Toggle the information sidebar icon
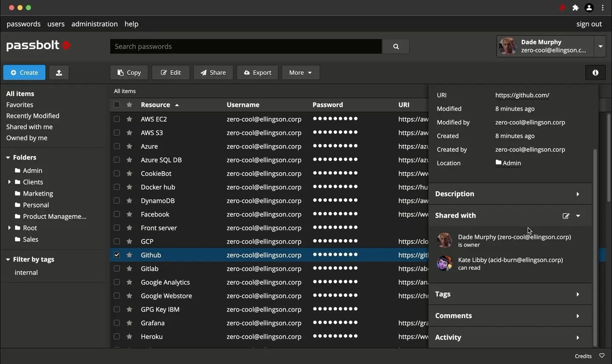This screenshot has width=612, height=364. [595, 73]
